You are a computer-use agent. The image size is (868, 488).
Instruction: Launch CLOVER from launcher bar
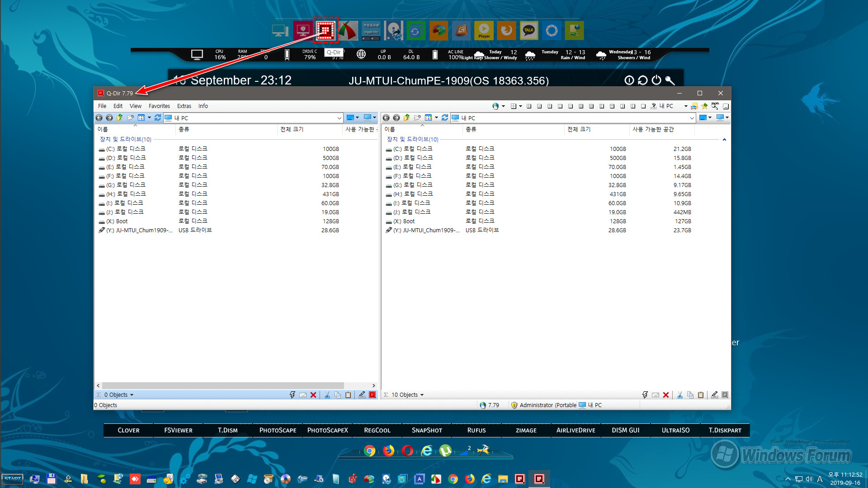coord(128,430)
